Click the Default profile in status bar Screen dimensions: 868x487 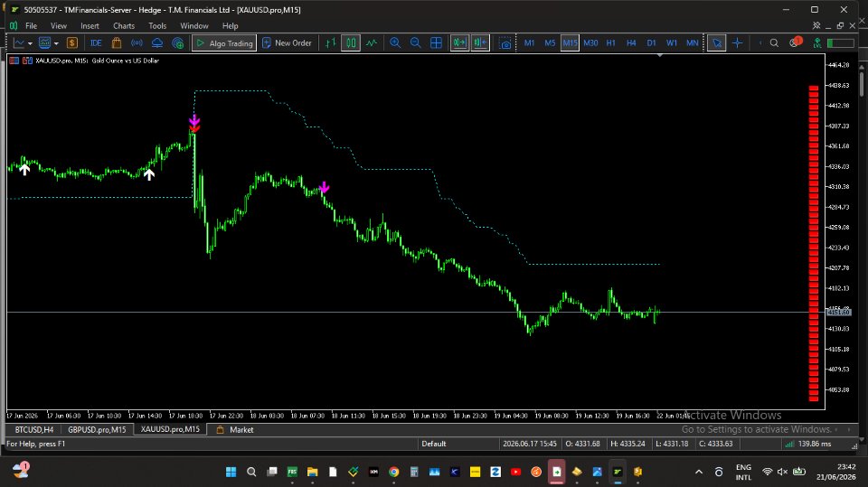433,444
